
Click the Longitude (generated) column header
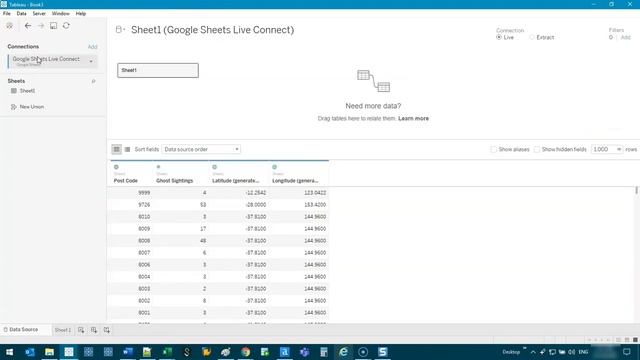tap(295, 180)
